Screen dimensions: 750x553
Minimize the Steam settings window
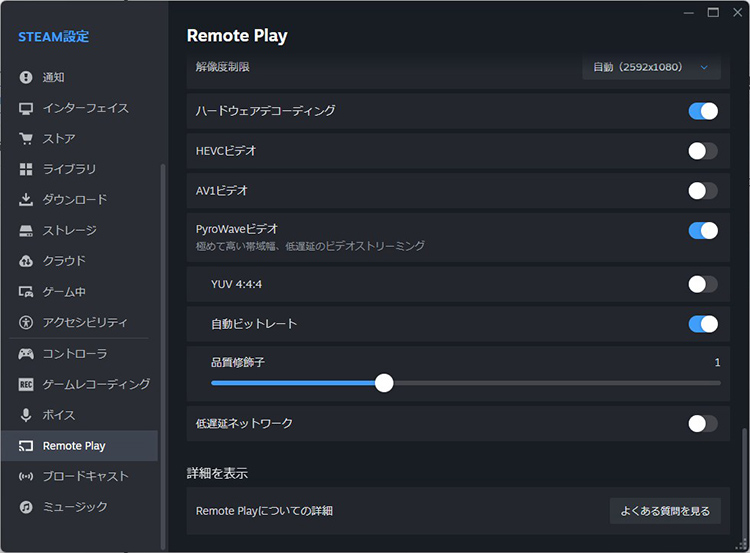[x=688, y=12]
